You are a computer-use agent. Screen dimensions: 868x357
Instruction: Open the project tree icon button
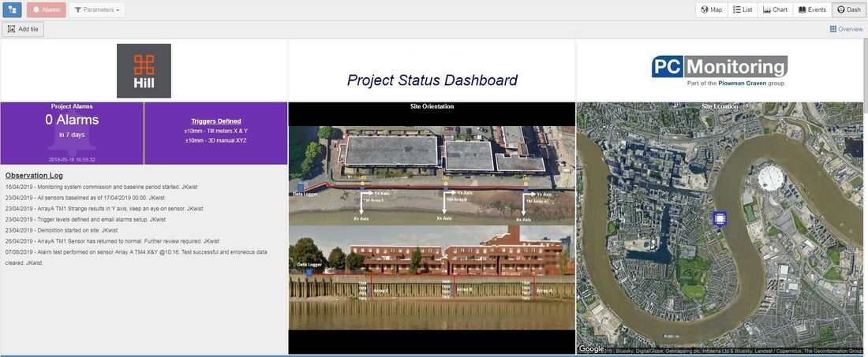coord(12,9)
